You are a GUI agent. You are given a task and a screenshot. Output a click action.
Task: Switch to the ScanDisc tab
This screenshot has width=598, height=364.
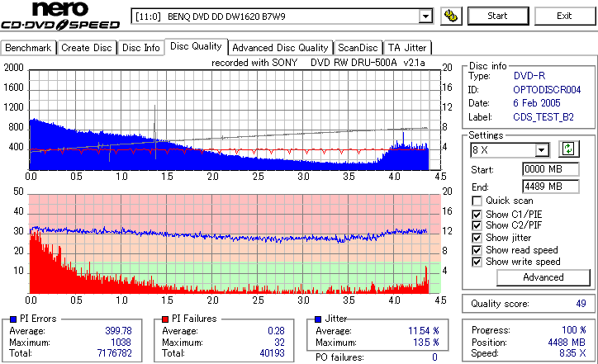point(358,48)
